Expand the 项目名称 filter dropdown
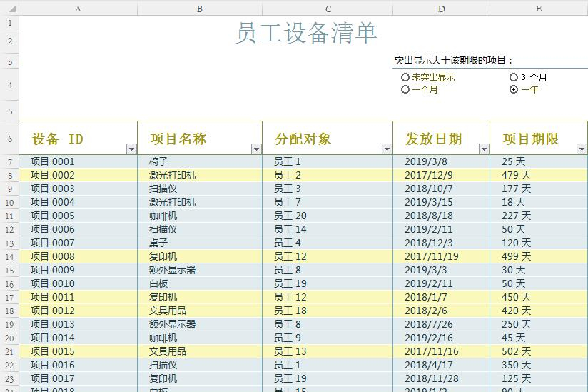Screen dimensions: 588x392 pyautogui.click(x=256, y=149)
